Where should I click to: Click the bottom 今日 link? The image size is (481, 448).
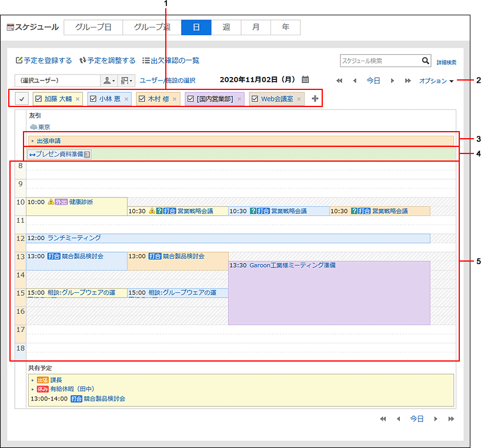pos(417,419)
